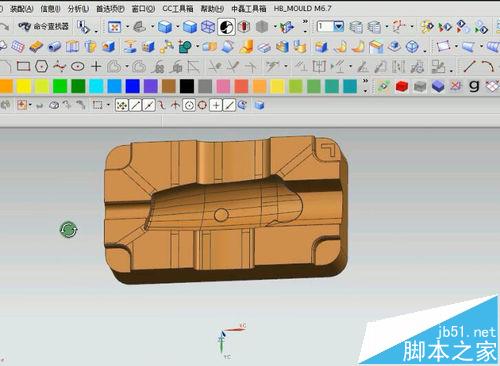This screenshot has width=500, height=366.
Task: Select the Extrude gold block icon
Action: 36,47
